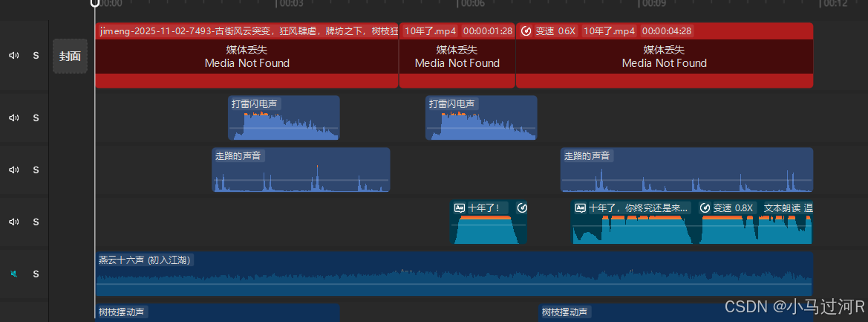
Task: Solo the Media Not Found video track
Action: click(36, 56)
